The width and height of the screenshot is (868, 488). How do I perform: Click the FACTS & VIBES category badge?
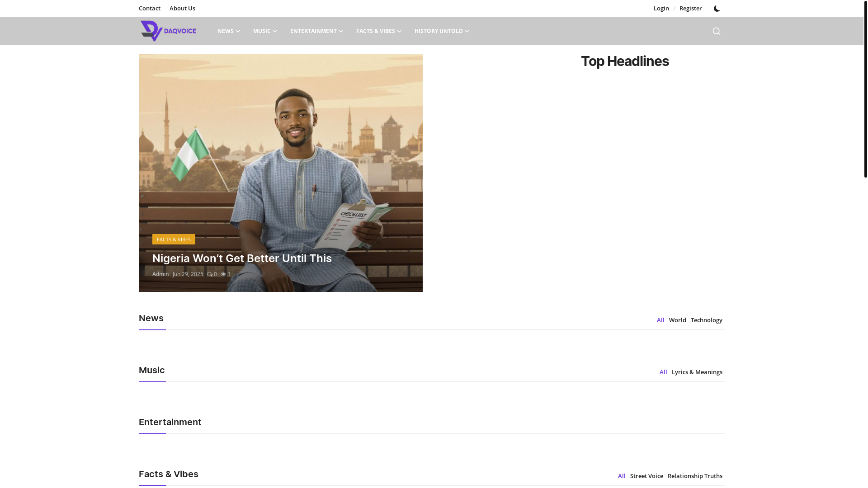174,239
